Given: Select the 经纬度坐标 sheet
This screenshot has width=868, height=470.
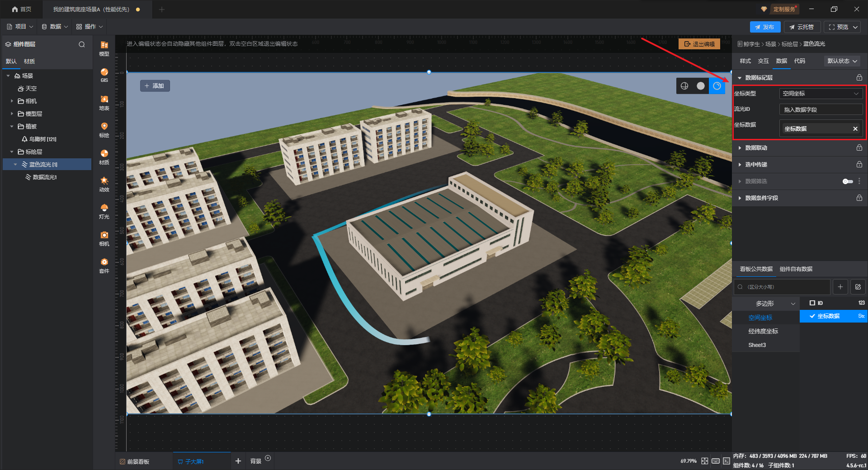Looking at the screenshot, I should (763, 332).
